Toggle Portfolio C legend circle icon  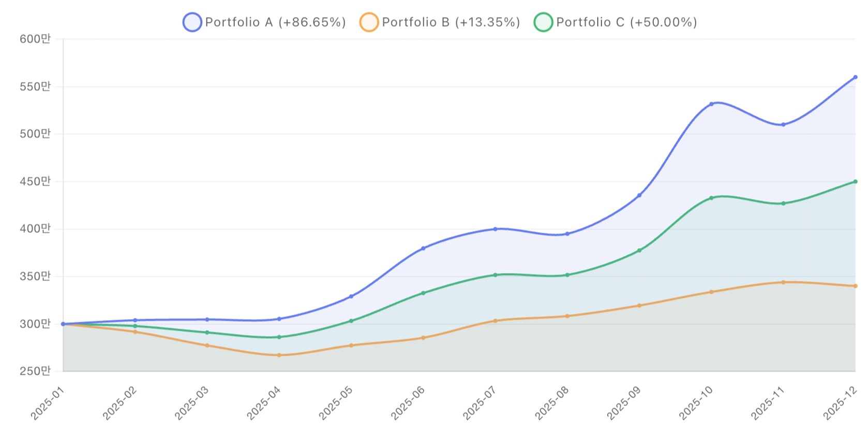pos(543,22)
